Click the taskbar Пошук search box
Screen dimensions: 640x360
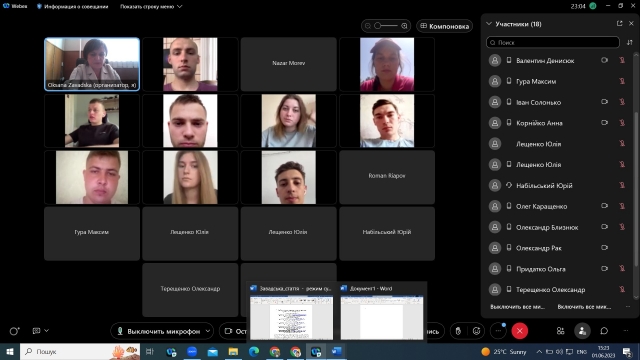click(80, 351)
